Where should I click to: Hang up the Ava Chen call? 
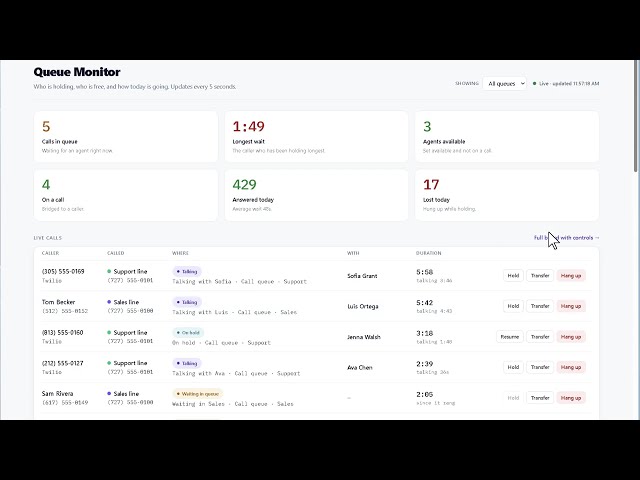coord(571,367)
